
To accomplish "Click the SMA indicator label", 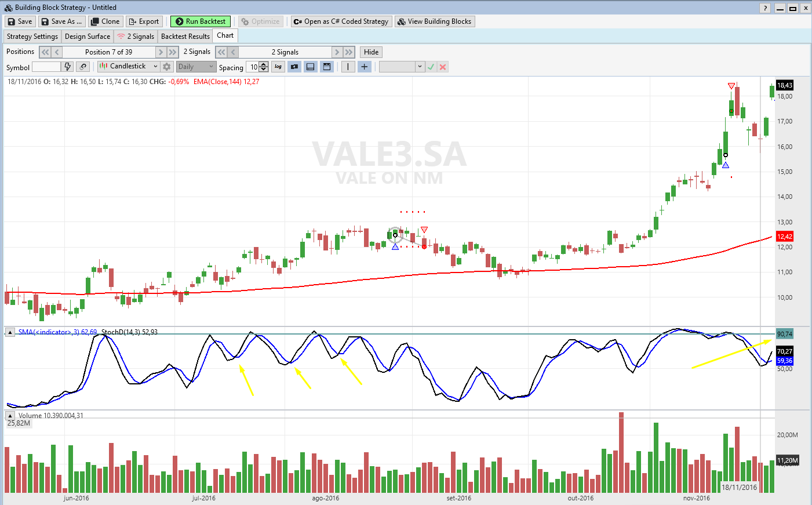I will coord(57,332).
